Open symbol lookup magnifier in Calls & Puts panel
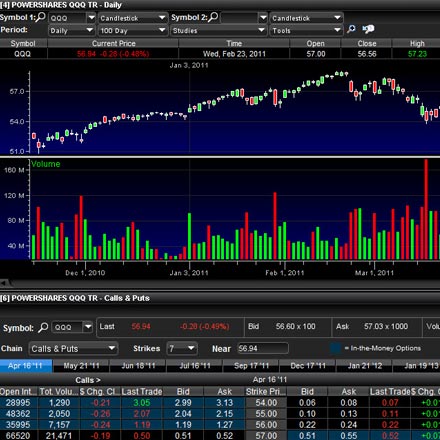 43,328
